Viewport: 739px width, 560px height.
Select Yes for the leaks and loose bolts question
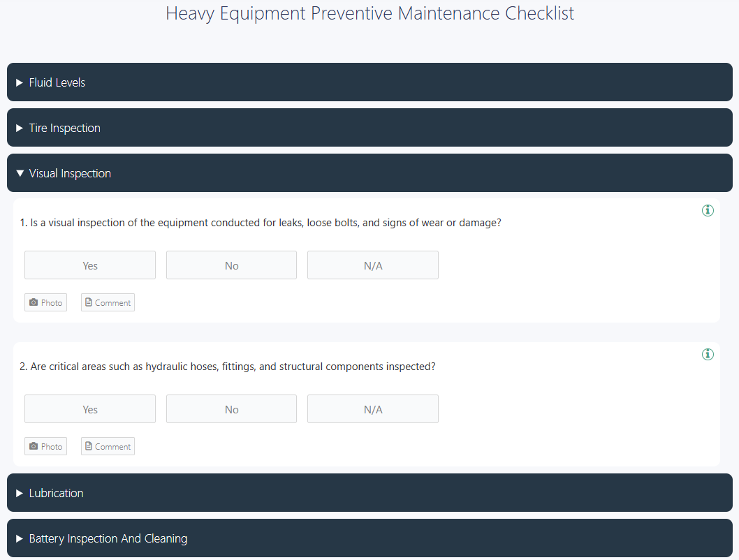coord(90,265)
